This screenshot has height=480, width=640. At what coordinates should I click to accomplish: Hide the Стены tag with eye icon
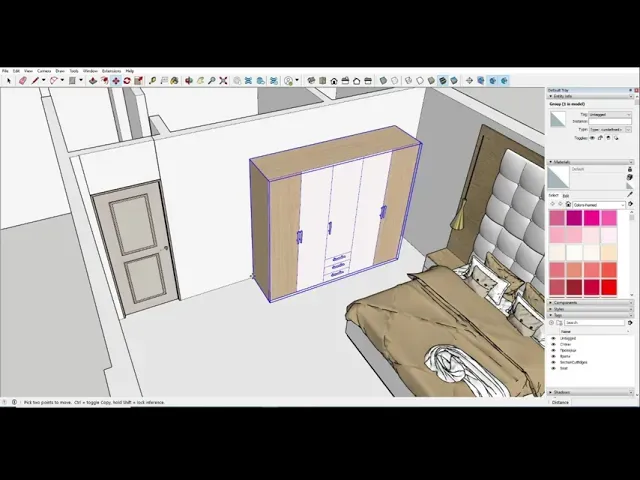(x=553, y=344)
